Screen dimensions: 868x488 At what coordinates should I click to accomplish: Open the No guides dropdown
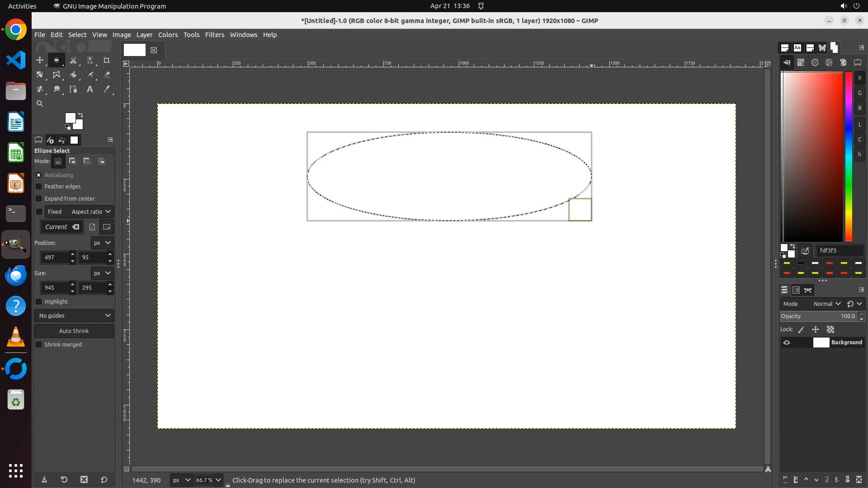click(74, 315)
